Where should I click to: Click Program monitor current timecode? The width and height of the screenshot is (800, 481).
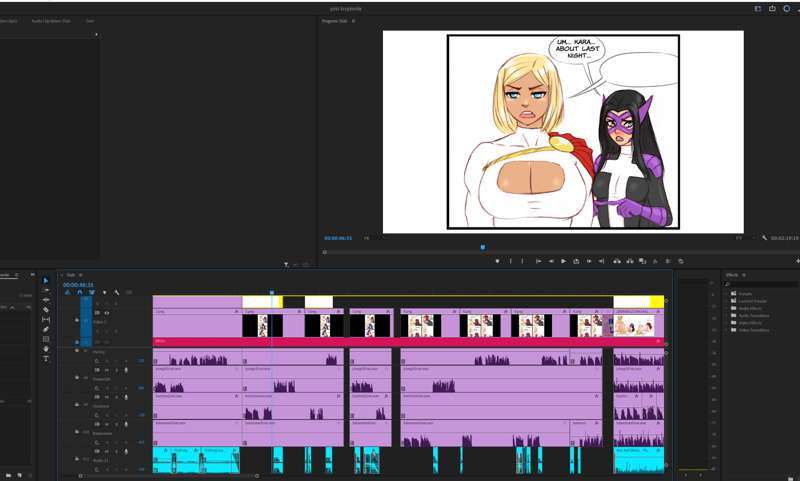(x=338, y=238)
